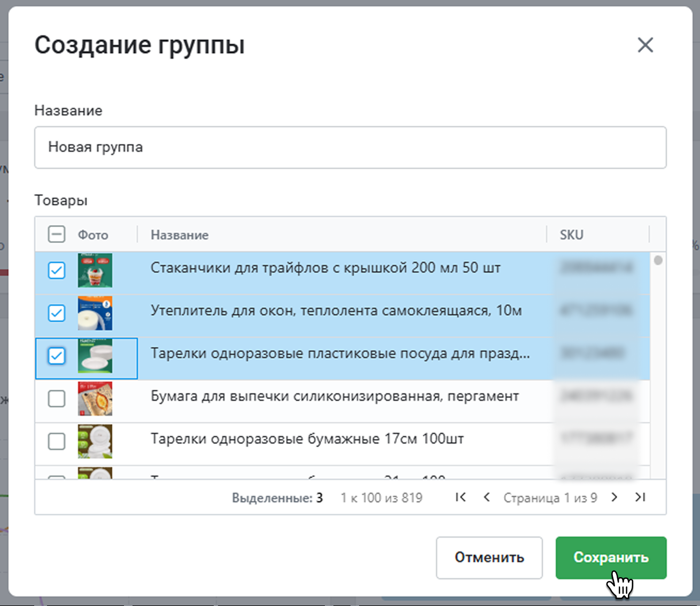700x606 pixels.
Task: Go to the first page of products
Action: (x=461, y=497)
